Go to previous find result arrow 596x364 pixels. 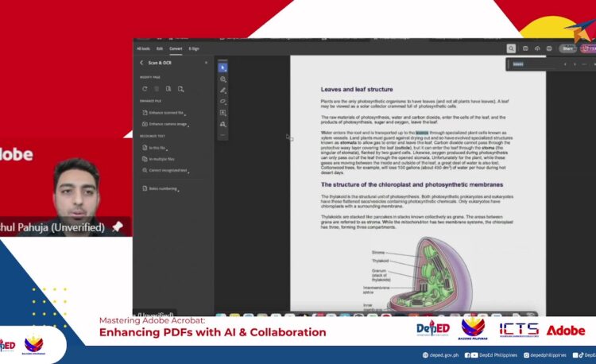click(x=565, y=64)
